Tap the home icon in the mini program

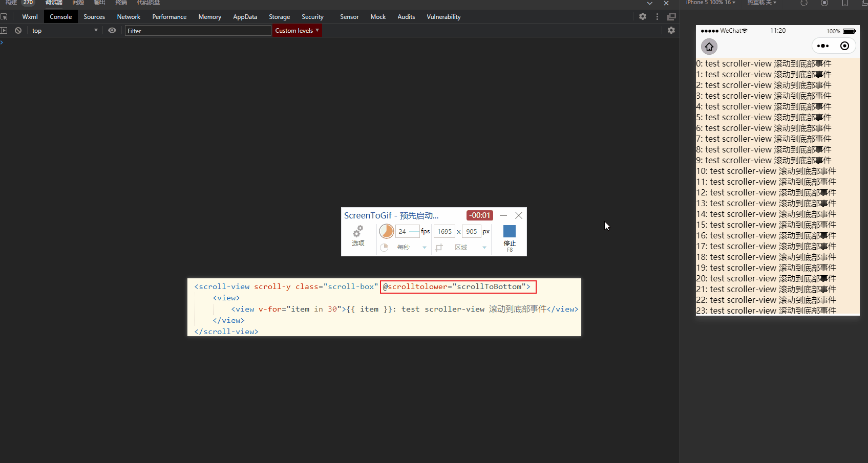[x=709, y=47]
